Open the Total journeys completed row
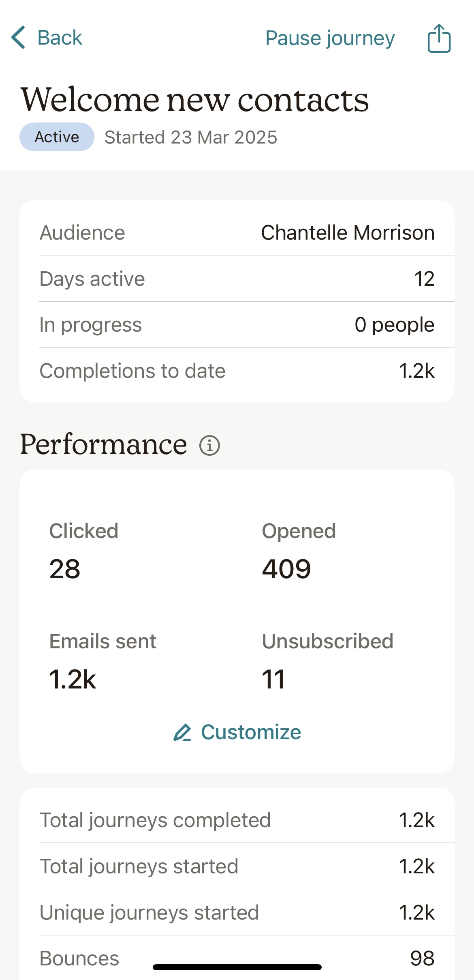Screen dimensions: 474x980 pos(237,820)
